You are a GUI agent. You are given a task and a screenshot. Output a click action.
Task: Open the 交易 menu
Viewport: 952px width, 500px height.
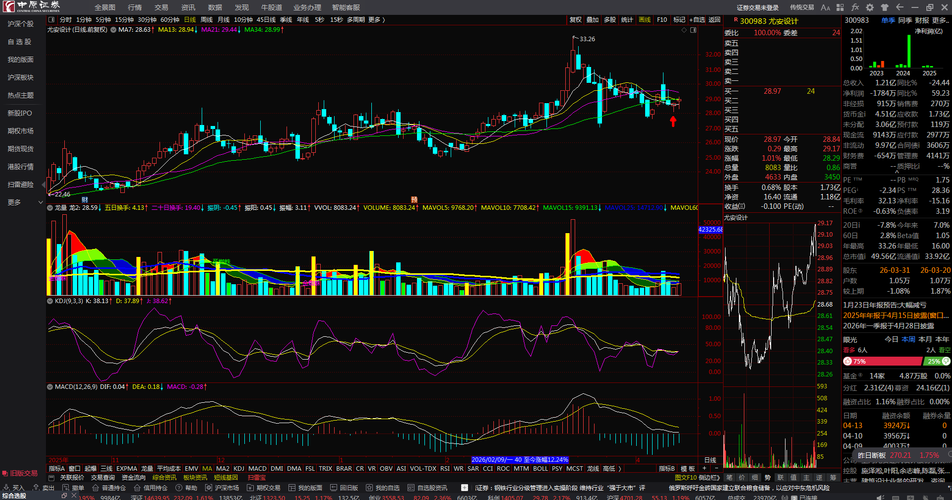[x=161, y=7]
